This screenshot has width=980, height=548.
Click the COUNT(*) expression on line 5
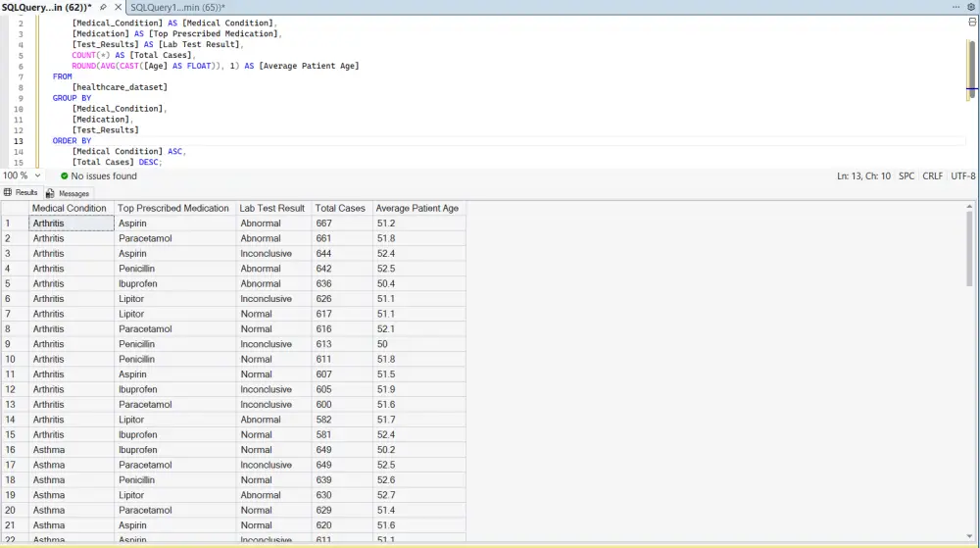(90, 55)
